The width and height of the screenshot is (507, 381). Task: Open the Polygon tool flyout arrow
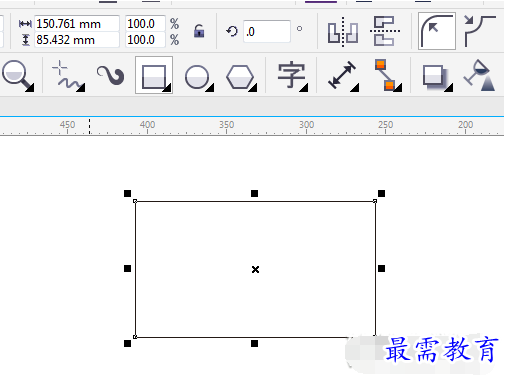click(x=253, y=88)
